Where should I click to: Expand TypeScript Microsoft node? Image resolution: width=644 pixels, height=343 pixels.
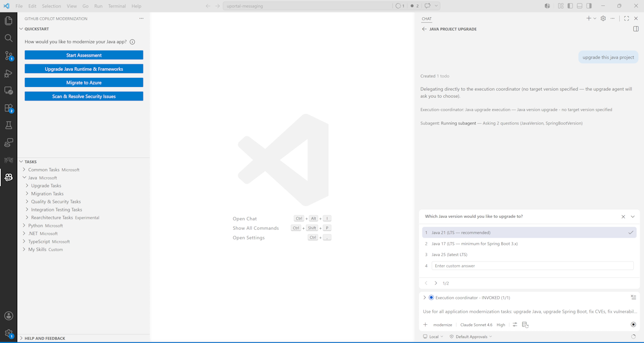point(24,242)
